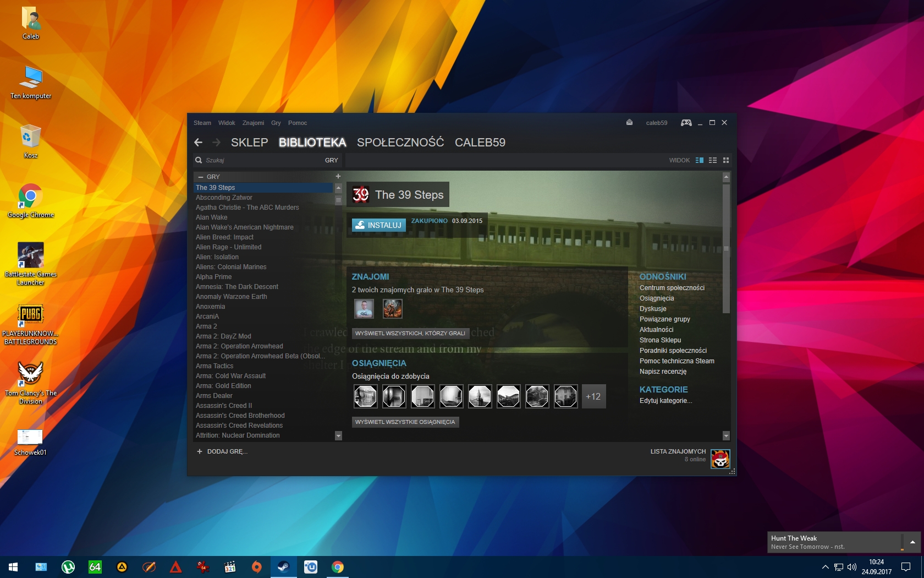
Task: Switch to list view icon
Action: pos(713,160)
